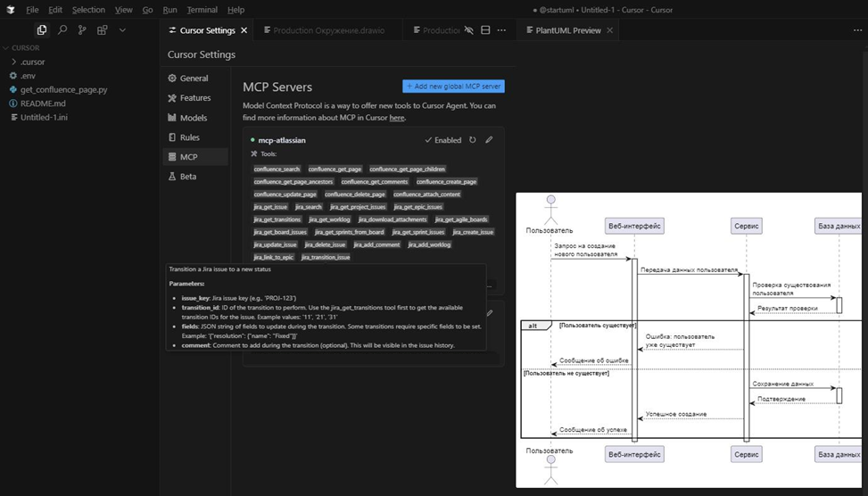The width and height of the screenshot is (868, 496).
Task: Click the split editor layout icon
Action: [x=485, y=29]
